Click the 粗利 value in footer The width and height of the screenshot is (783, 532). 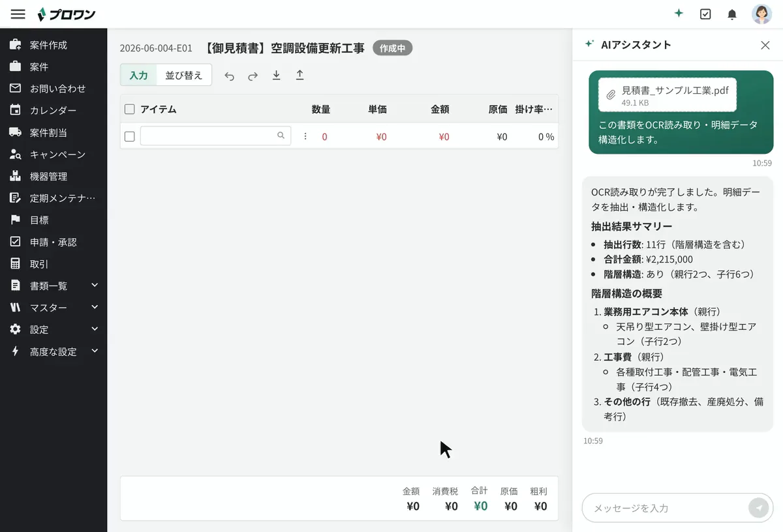pyautogui.click(x=540, y=506)
